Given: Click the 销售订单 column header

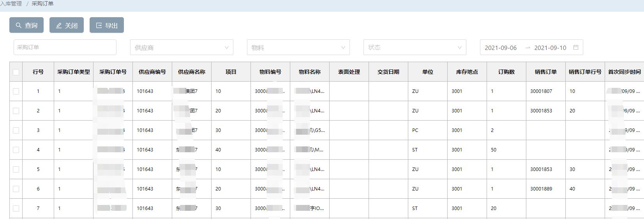Looking at the screenshot, I should pyautogui.click(x=545, y=72).
